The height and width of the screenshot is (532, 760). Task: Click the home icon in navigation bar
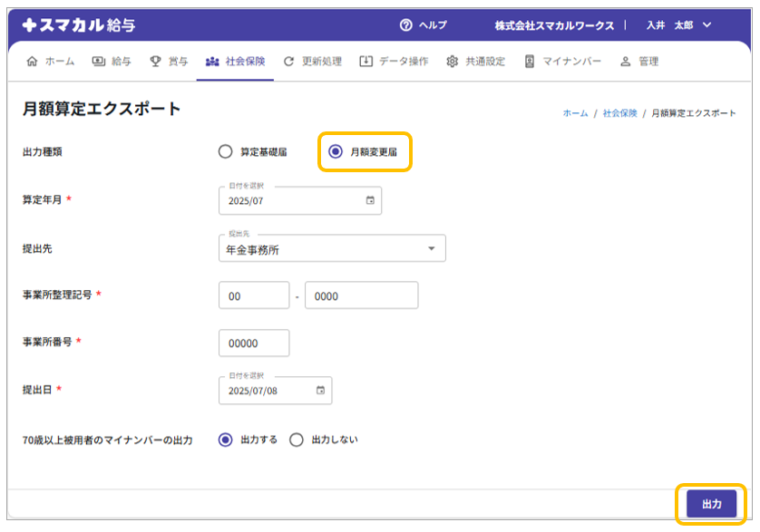click(34, 62)
